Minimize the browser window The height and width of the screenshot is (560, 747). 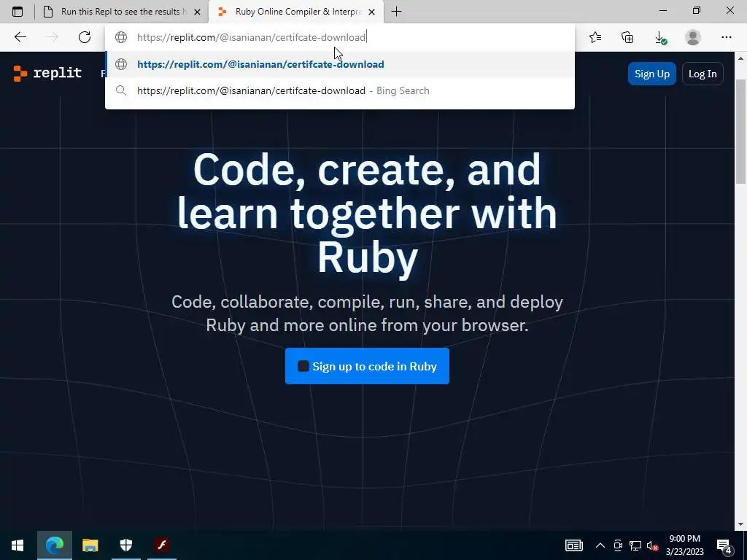[663, 11]
